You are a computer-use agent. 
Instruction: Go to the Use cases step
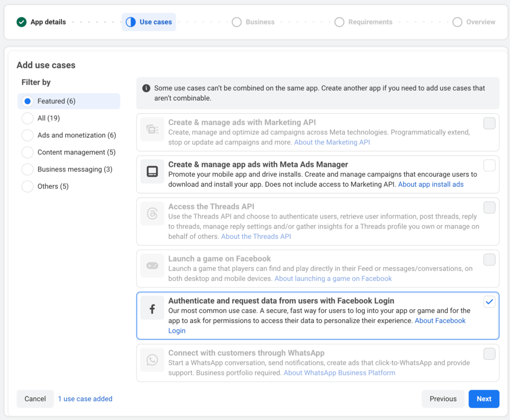(x=149, y=22)
